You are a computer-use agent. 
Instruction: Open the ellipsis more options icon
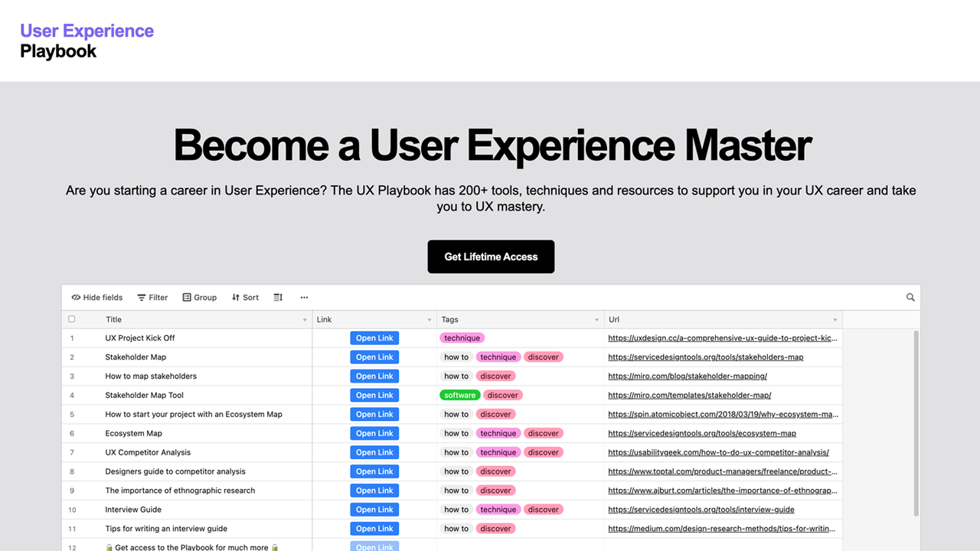point(304,297)
